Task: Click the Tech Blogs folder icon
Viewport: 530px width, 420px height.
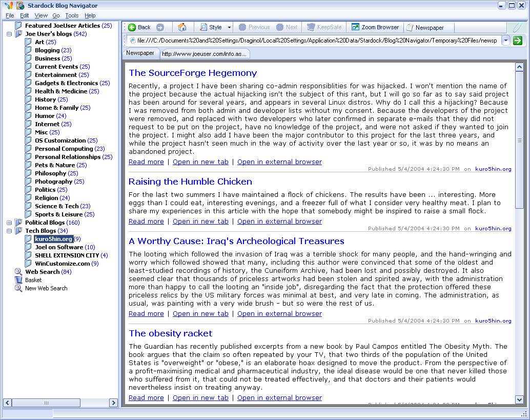Action: pyautogui.click(x=18, y=231)
